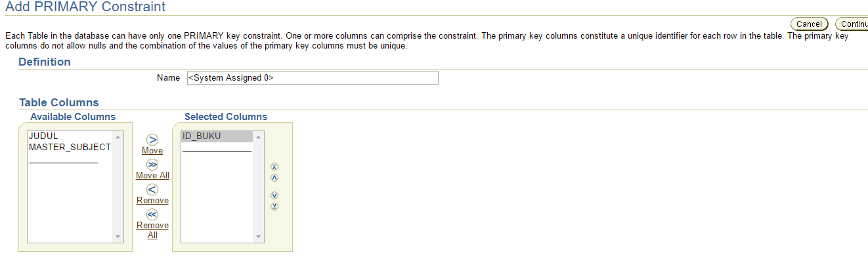Click the Move text link
Viewport: 868px width, 263px height.
(x=152, y=151)
